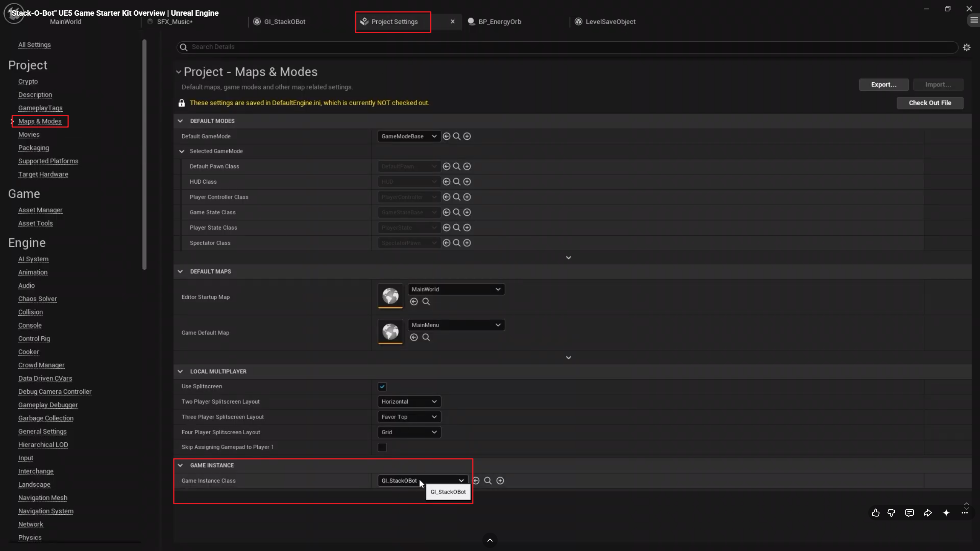Click the share arrow icon
This screenshot has width=980, height=551.
coord(928,513)
